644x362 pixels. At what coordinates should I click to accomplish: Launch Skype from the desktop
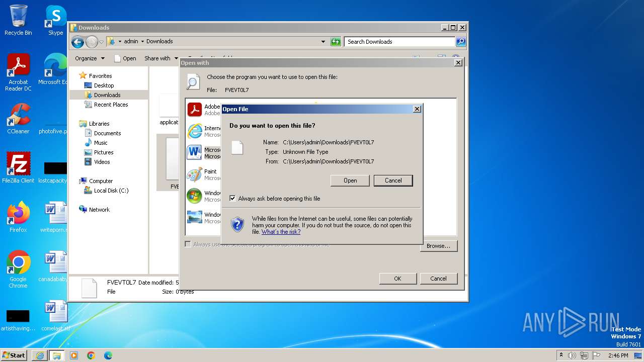click(55, 20)
